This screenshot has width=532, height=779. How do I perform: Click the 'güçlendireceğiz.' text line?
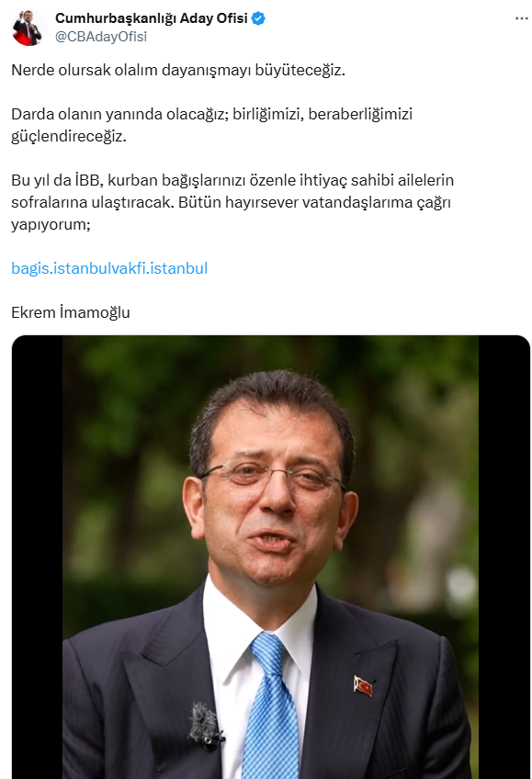(x=69, y=136)
